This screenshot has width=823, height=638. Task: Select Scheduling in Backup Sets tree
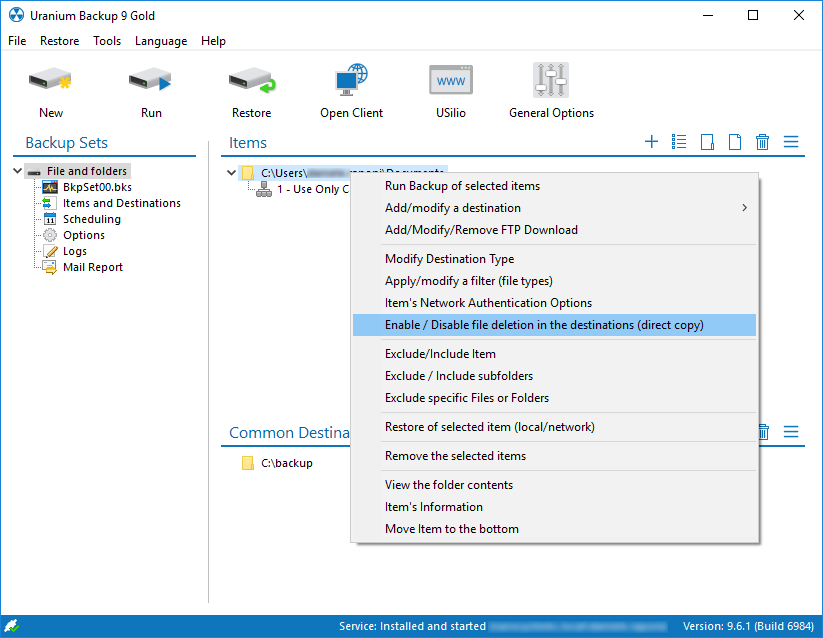(91, 219)
